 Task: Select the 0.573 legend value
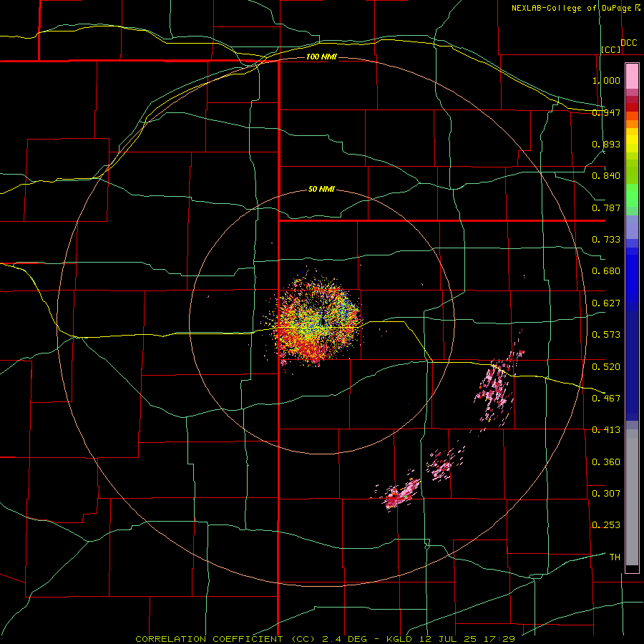[606, 335]
